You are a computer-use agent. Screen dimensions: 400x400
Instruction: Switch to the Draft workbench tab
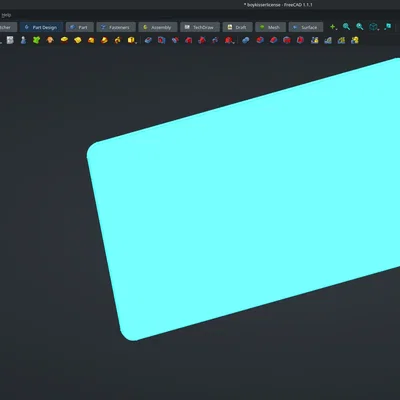(x=237, y=27)
